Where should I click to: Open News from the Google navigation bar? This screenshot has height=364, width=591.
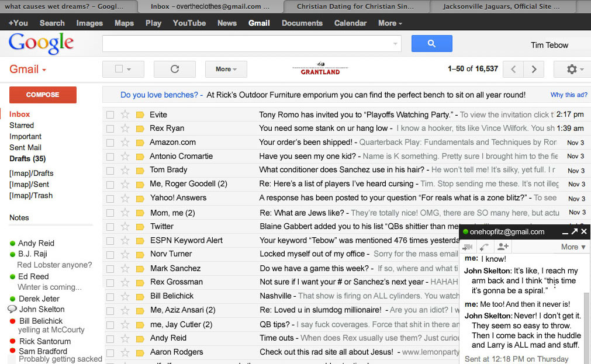227,23
